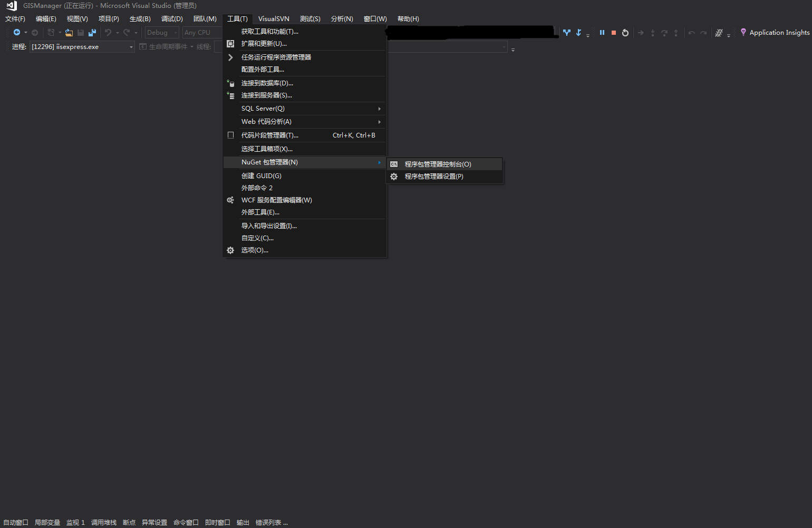Click the hatched icon before Application Insights
The height and width of the screenshot is (528, 812).
[x=719, y=33]
